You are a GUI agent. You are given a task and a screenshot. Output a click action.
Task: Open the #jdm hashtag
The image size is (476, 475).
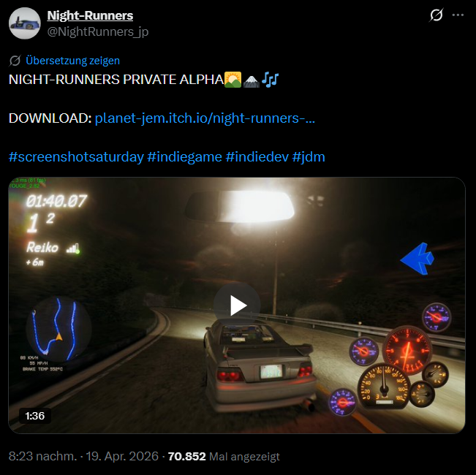tap(309, 157)
